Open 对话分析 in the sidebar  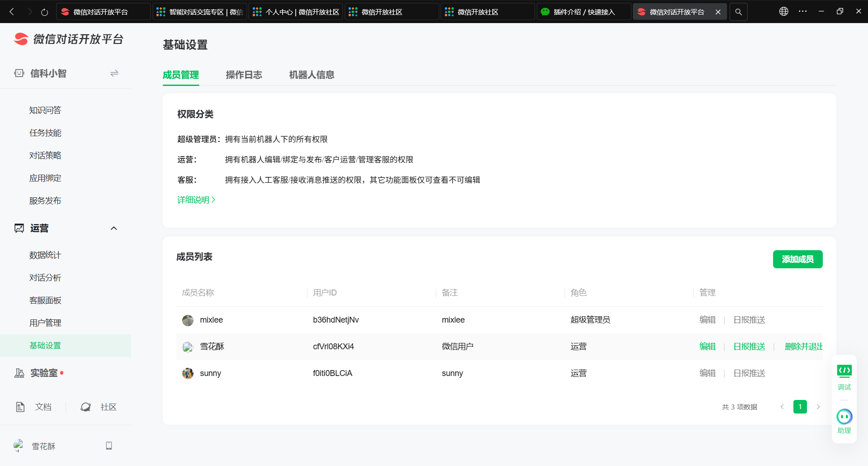[45, 278]
